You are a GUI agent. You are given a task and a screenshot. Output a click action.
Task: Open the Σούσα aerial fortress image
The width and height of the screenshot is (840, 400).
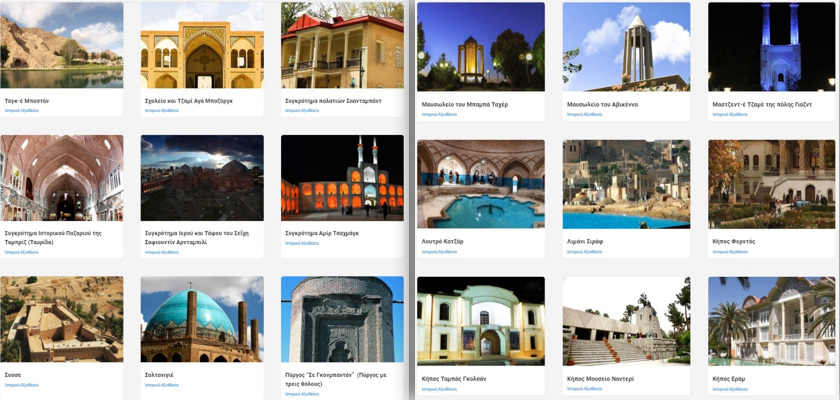point(62,319)
